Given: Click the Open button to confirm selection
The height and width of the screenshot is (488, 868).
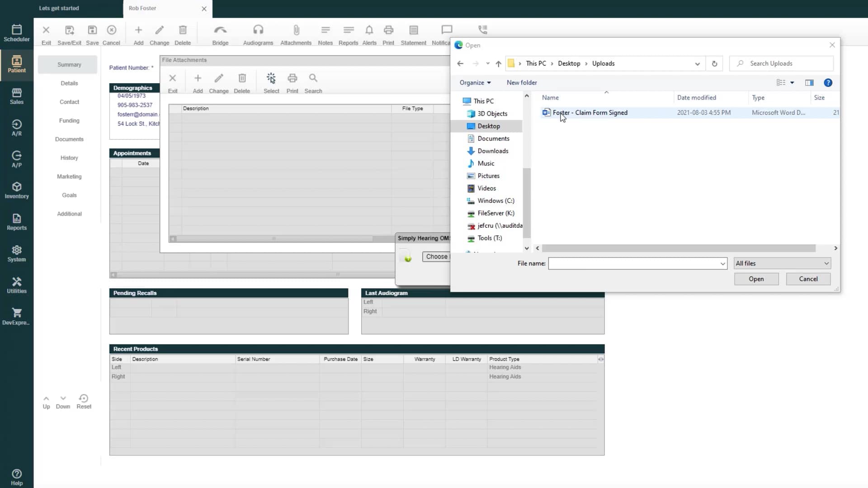Looking at the screenshot, I should click(756, 279).
